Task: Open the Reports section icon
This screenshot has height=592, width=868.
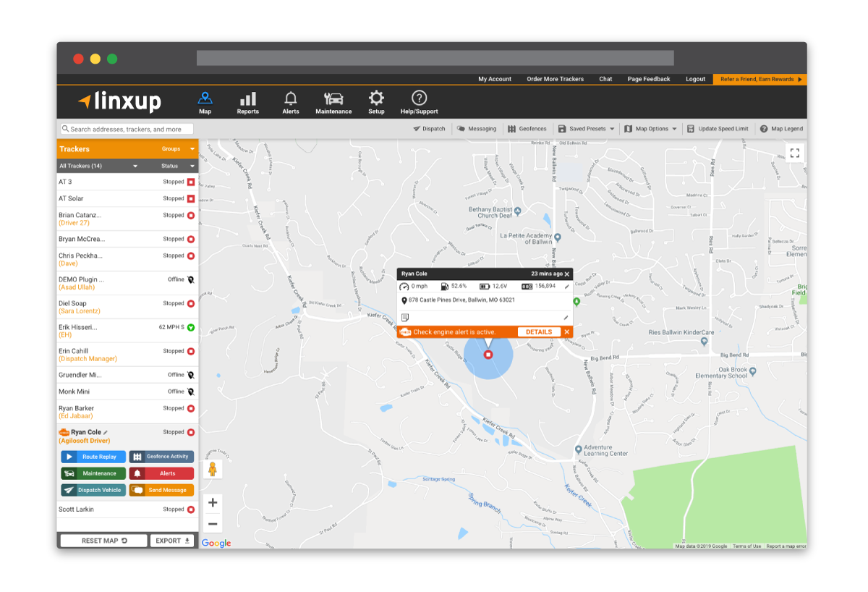Action: pos(247,98)
